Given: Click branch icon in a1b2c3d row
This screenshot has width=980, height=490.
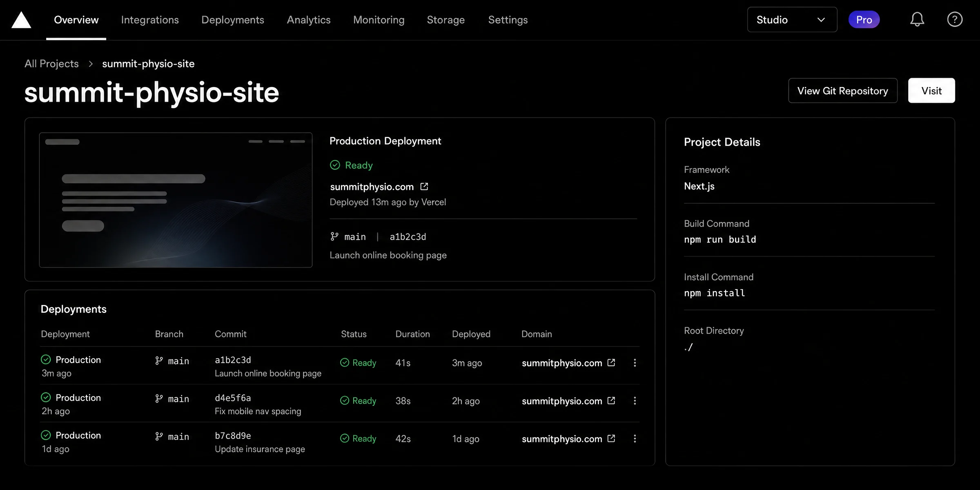Looking at the screenshot, I should click(159, 361).
